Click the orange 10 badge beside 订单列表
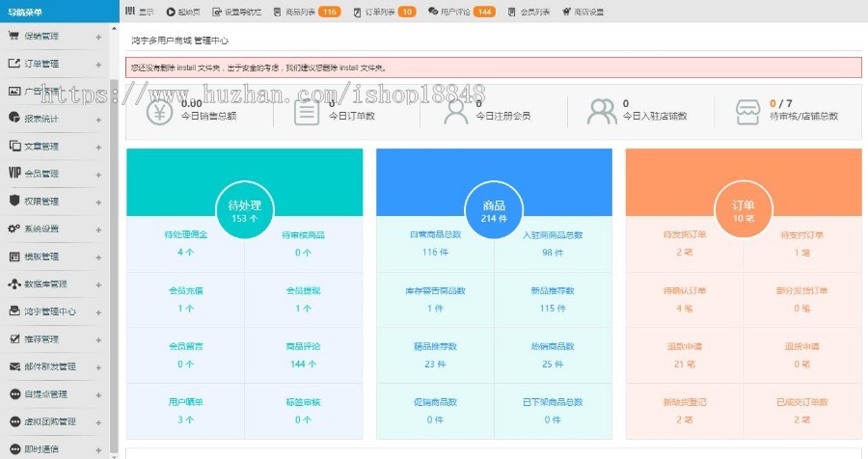The image size is (868, 459). click(x=407, y=12)
